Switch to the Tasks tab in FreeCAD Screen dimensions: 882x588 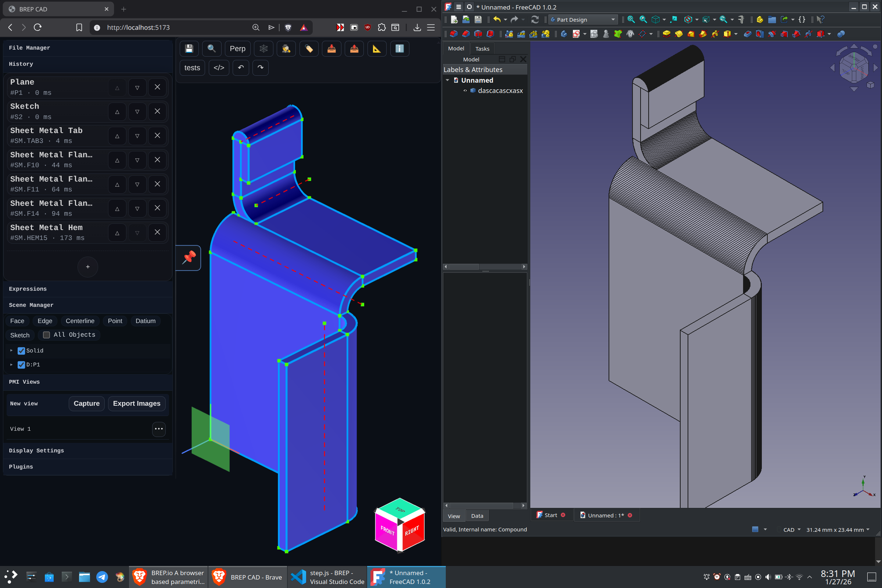482,49
